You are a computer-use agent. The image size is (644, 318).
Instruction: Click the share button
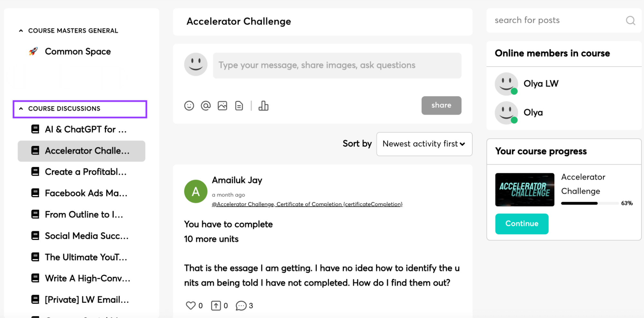[441, 105]
